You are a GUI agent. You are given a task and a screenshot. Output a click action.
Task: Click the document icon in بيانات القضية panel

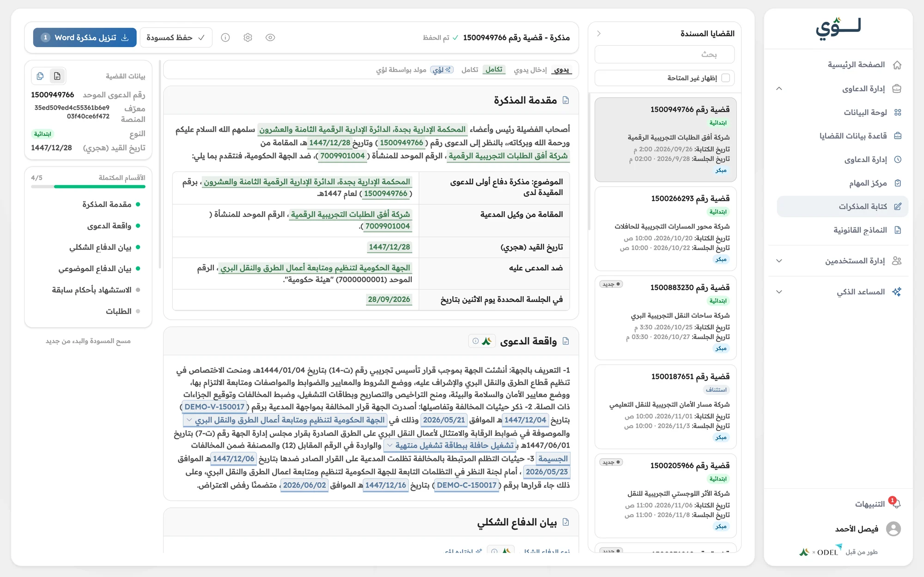tap(57, 76)
